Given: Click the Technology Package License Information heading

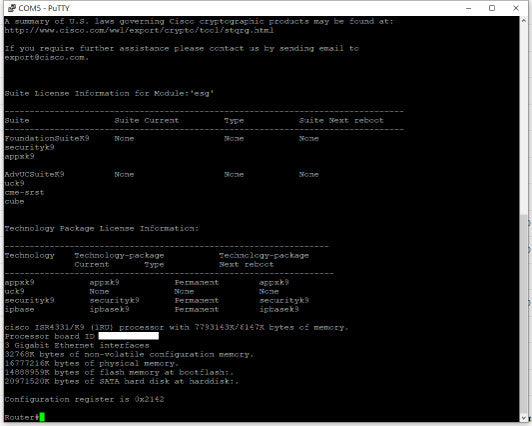Looking at the screenshot, I should point(102,228).
